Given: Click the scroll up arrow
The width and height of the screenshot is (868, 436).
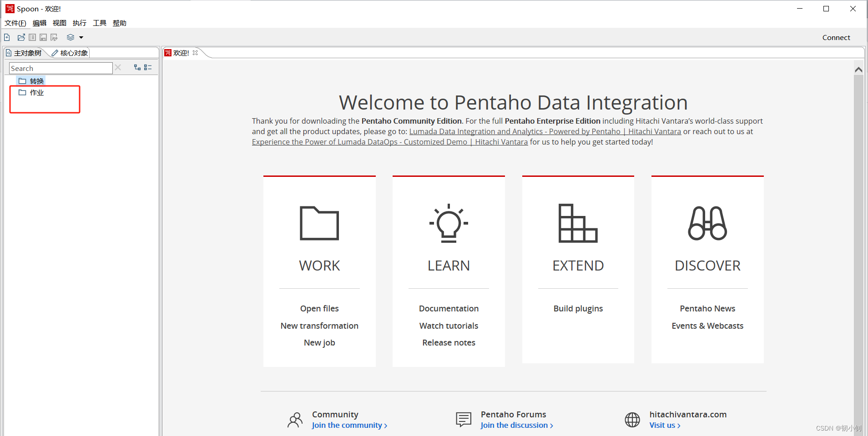Looking at the screenshot, I should click(858, 70).
